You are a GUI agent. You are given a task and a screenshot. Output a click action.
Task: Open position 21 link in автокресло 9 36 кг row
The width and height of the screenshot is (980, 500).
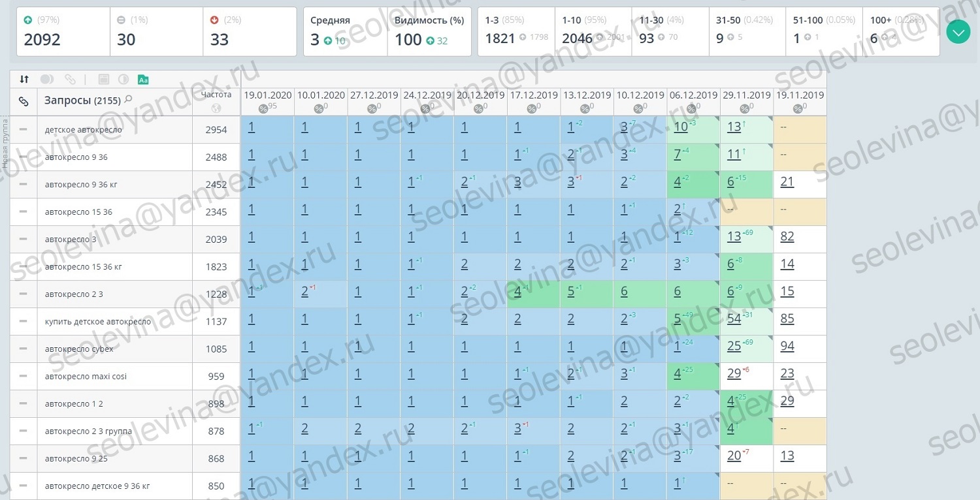[787, 181]
